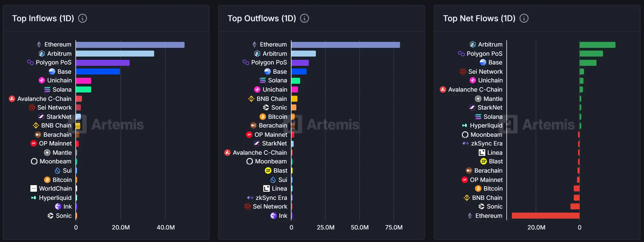Click the Sonic logo in Top Outflows chart
This screenshot has width=644, height=242.
tap(266, 107)
